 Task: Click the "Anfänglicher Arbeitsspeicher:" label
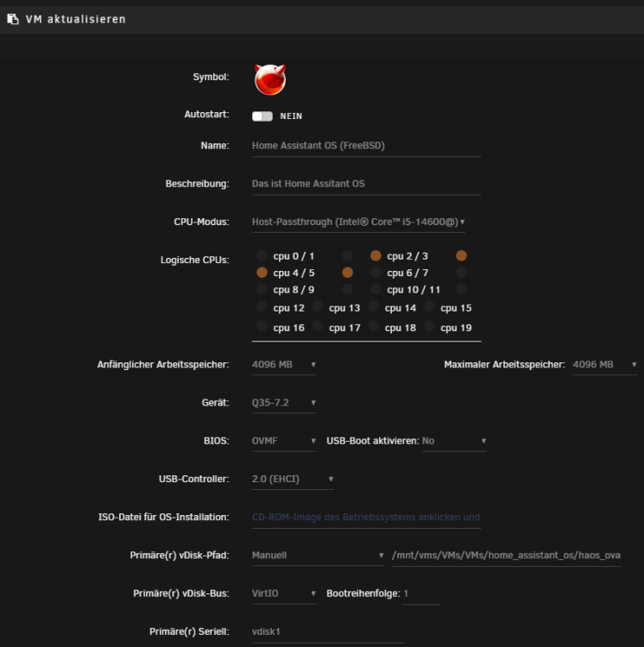coord(163,365)
